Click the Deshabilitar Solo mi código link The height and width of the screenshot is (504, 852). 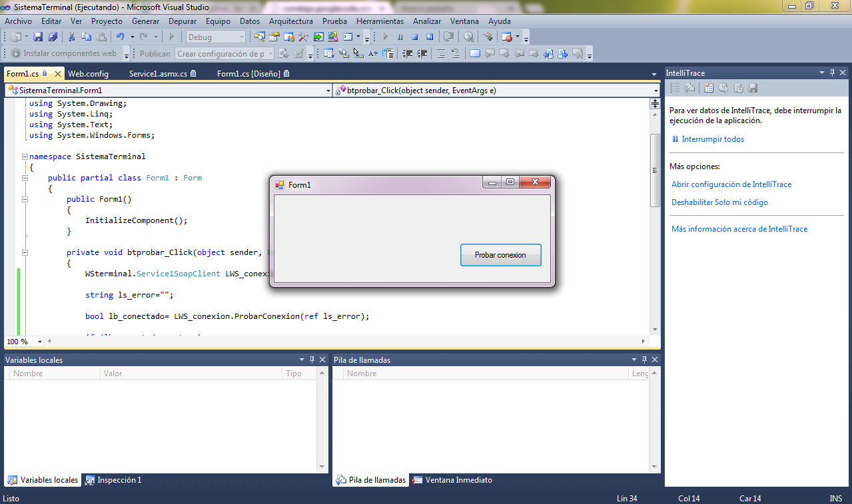click(x=719, y=202)
